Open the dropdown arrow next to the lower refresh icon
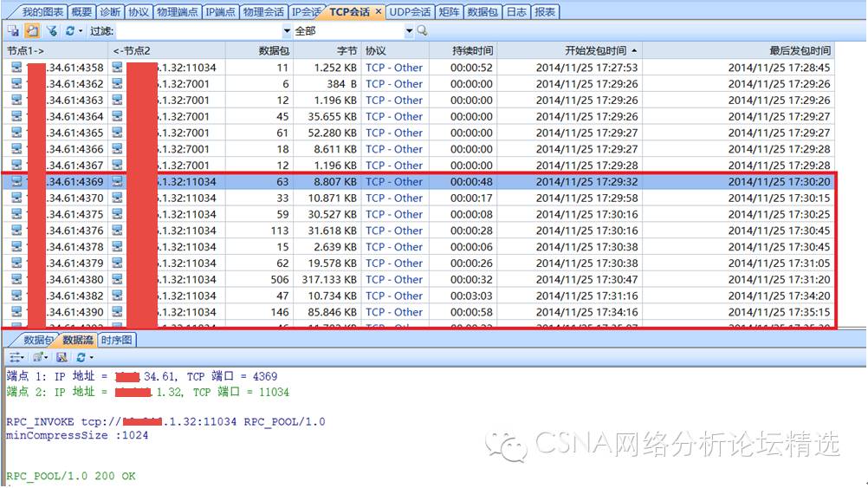The height and width of the screenshot is (488, 868). 90,357
